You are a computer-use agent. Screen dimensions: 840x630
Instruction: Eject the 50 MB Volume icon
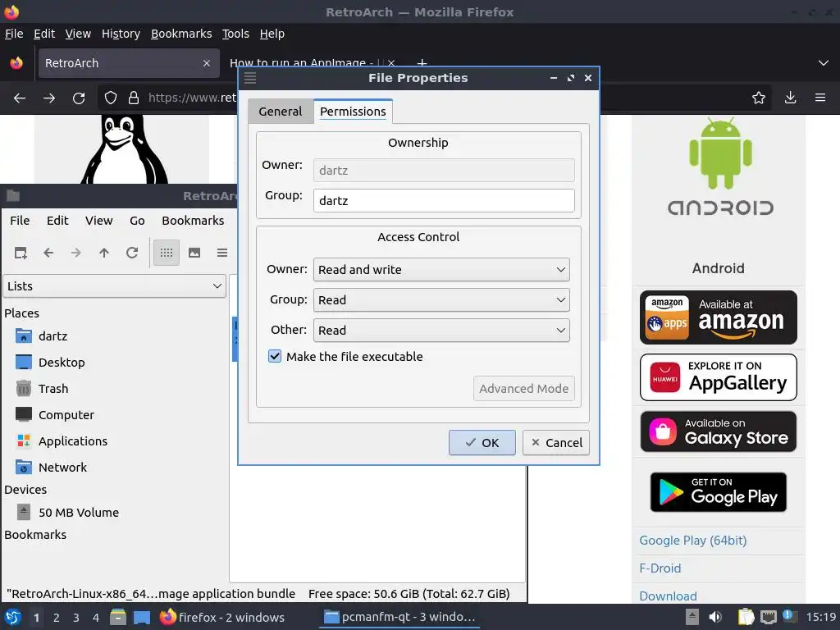click(x=24, y=512)
